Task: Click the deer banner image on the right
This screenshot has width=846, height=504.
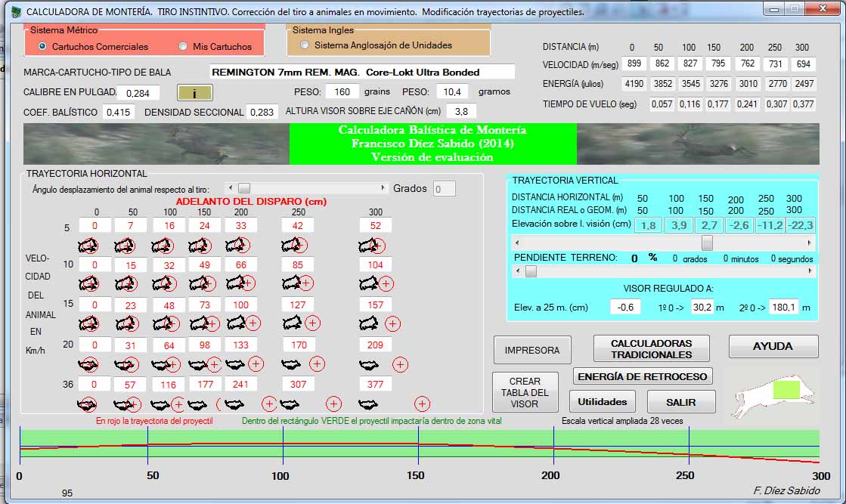Action: tap(697, 144)
